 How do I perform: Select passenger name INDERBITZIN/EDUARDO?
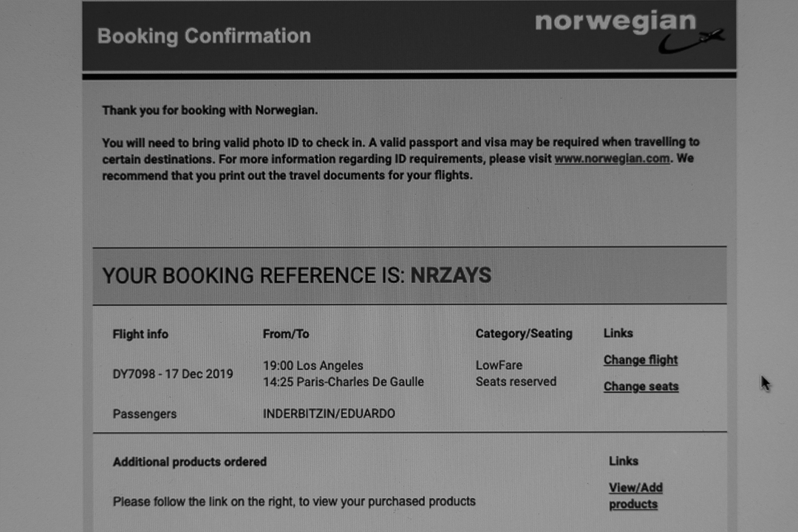click(329, 414)
